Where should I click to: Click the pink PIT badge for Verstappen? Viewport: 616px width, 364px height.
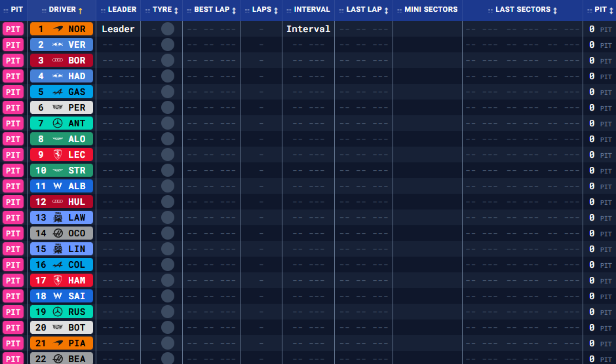click(13, 45)
